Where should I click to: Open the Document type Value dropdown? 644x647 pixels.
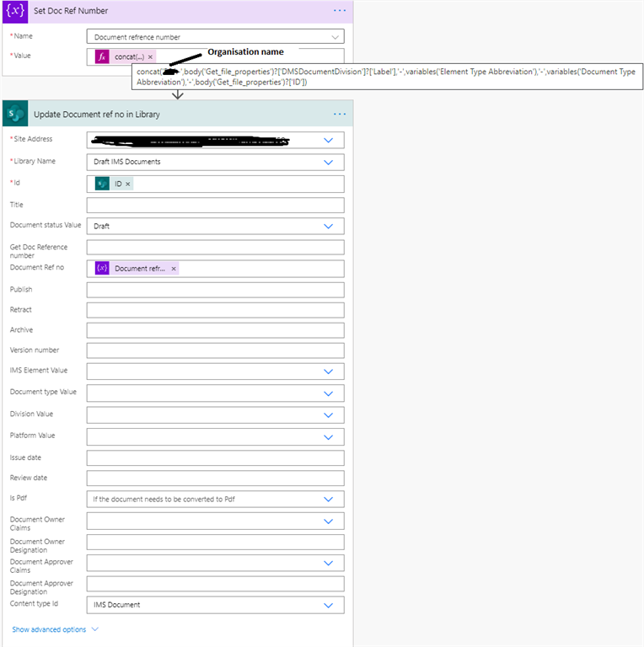[328, 393]
